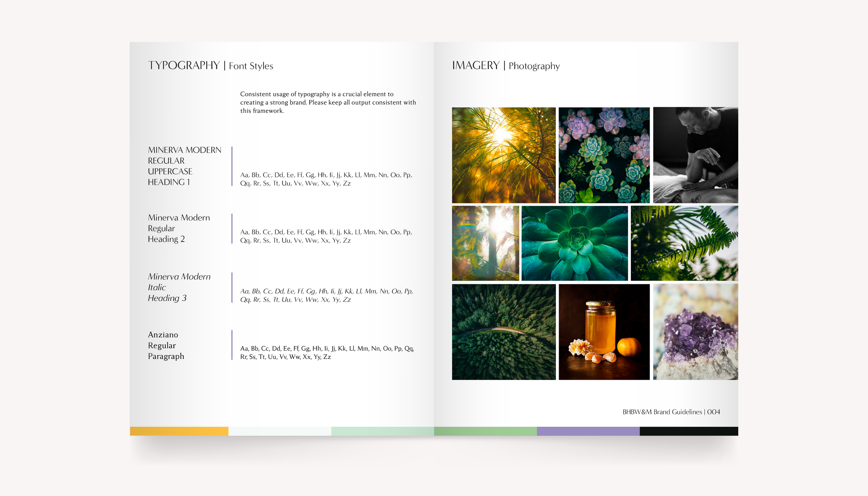Click the black color bar swatch

(x=688, y=431)
